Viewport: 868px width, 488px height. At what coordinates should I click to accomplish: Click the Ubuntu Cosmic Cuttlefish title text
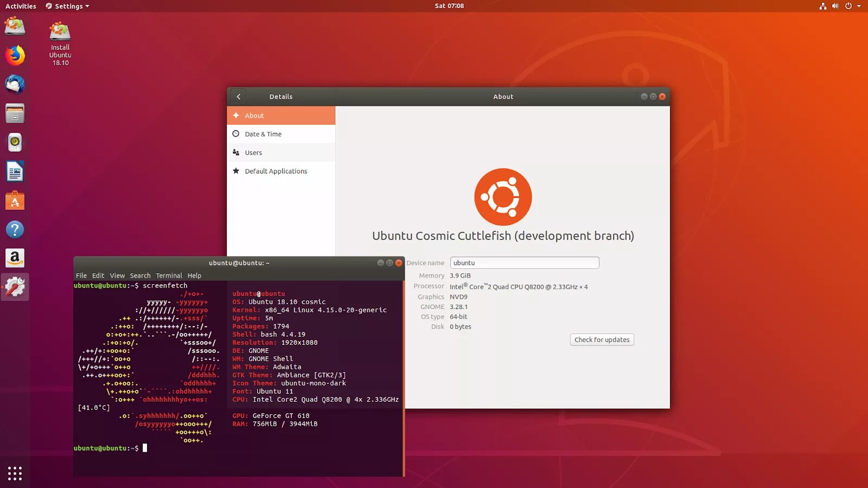pyautogui.click(x=503, y=236)
